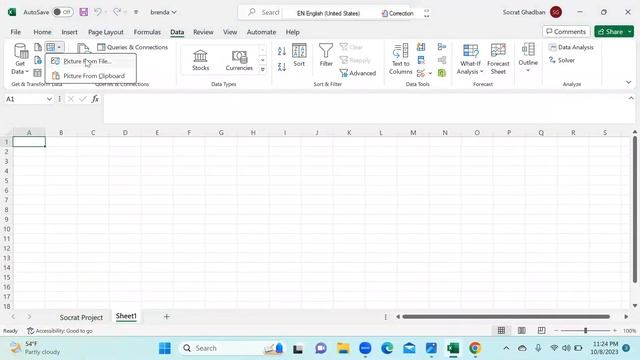This screenshot has height=360, width=640.
Task: Open Data Analysis tools
Action: pos(571,47)
